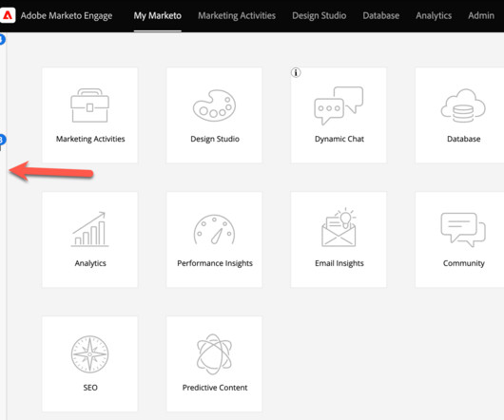
Task: Switch to Admin in top navigation
Action: click(481, 15)
